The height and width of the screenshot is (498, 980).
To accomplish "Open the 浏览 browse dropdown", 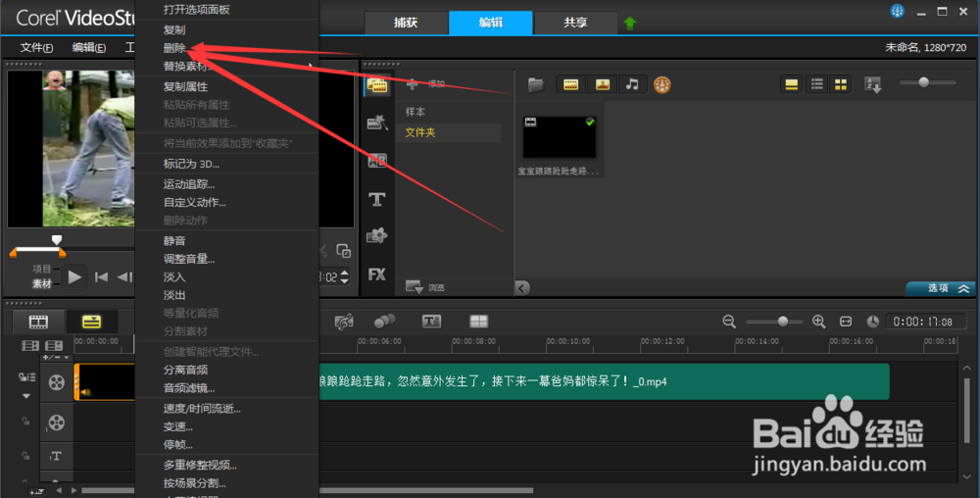I will 425,287.
